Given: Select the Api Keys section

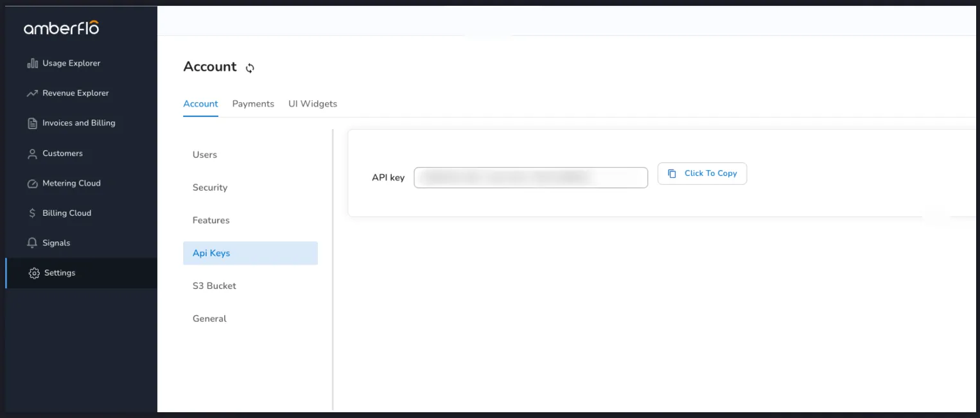Looking at the screenshot, I should click(250, 253).
